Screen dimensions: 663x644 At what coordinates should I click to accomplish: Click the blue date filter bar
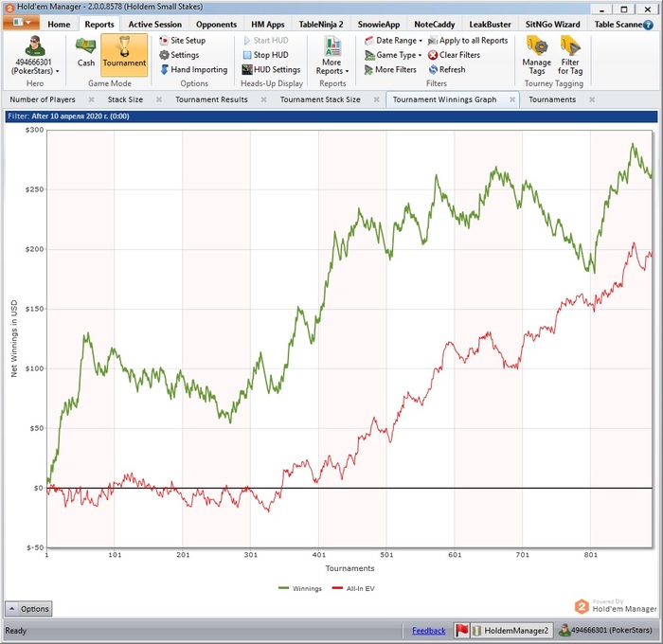click(331, 116)
